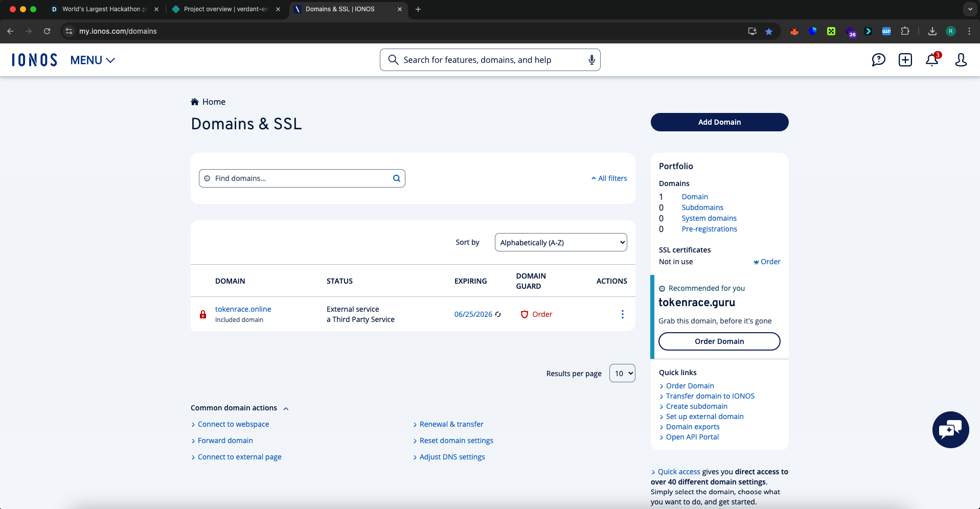Filter by Pre-registrations in Portfolio
The image size is (980, 509).
(710, 229)
